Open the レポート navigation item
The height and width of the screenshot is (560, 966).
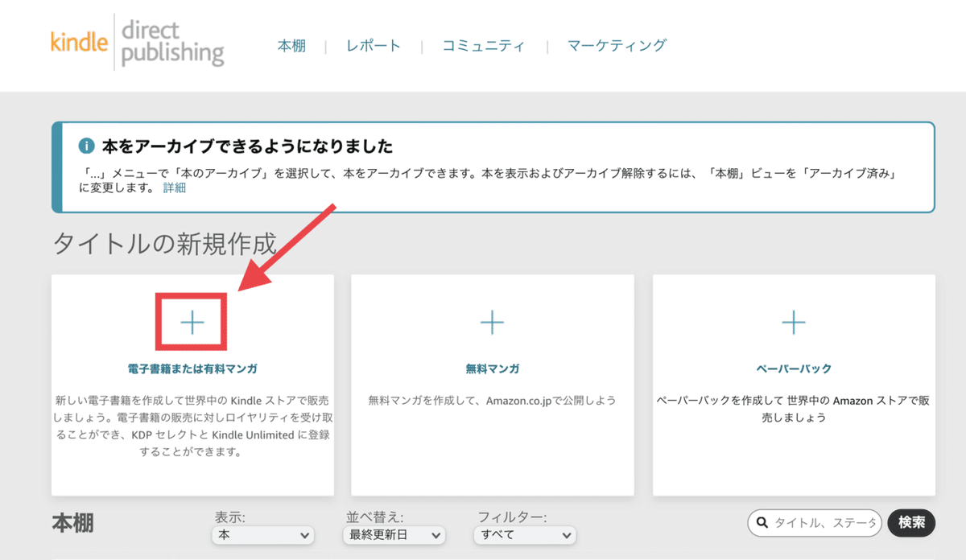pyautogui.click(x=374, y=45)
